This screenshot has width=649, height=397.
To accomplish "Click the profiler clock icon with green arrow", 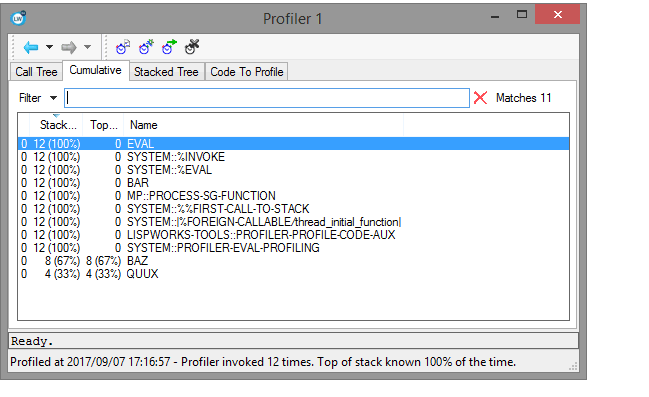I will [169, 47].
